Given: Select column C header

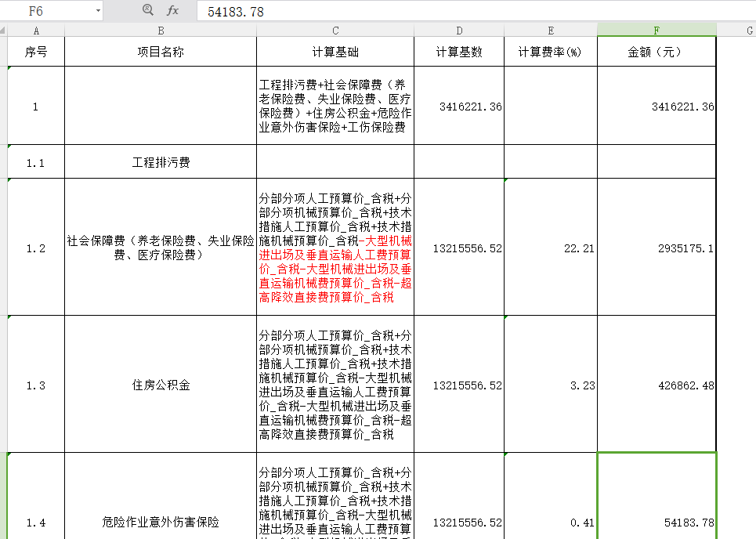Looking at the screenshot, I should (335, 31).
